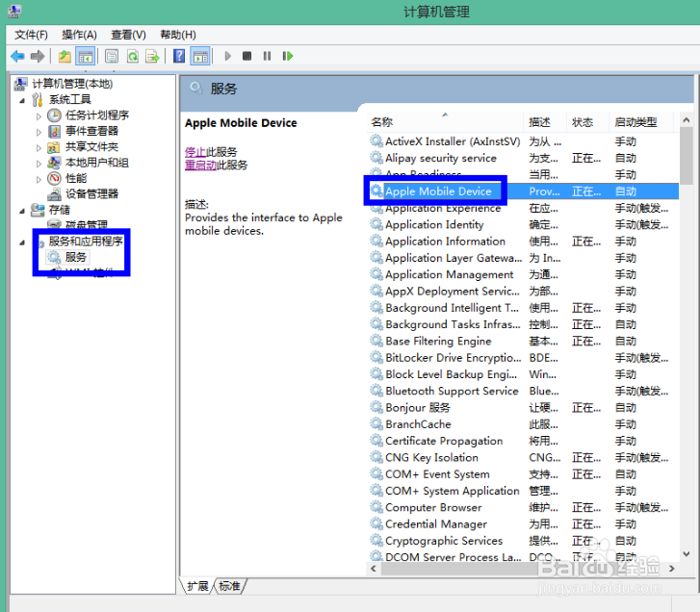This screenshot has width=700, height=612.
Task: Expand the 共享文件夹 node arrow
Action: [x=39, y=148]
